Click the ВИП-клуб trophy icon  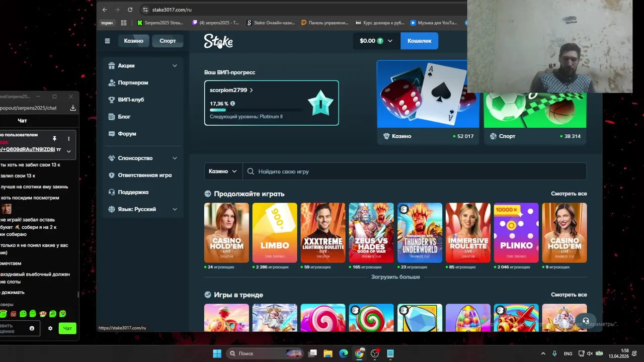112,100
